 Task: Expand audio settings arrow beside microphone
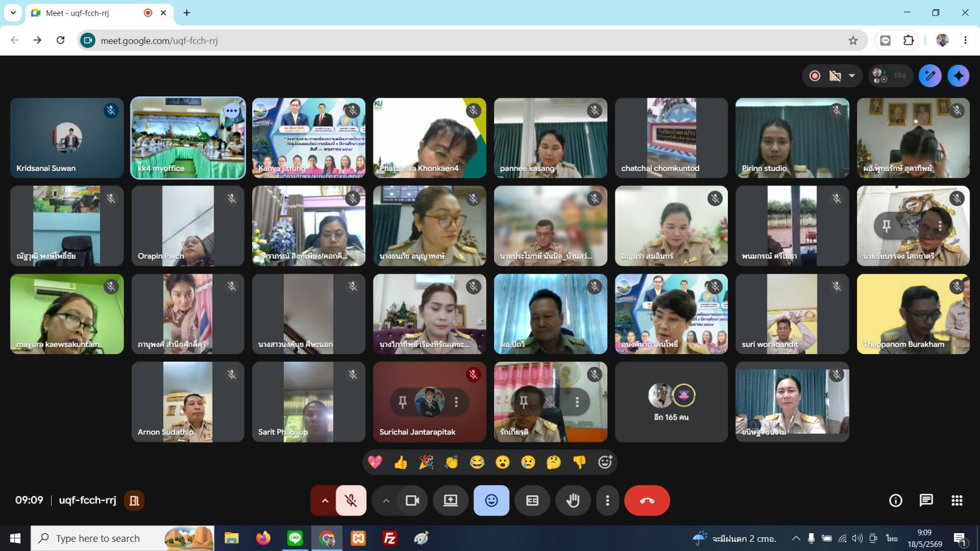(x=325, y=500)
